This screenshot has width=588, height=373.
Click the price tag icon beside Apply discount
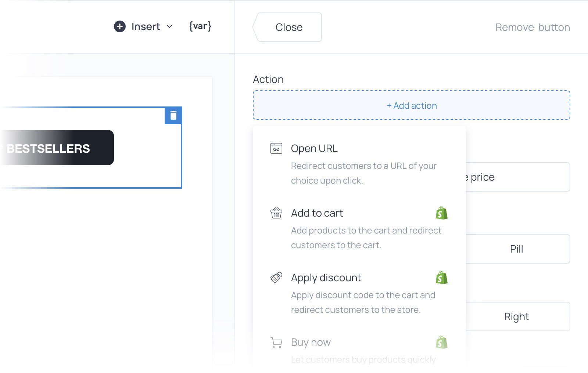point(276,278)
